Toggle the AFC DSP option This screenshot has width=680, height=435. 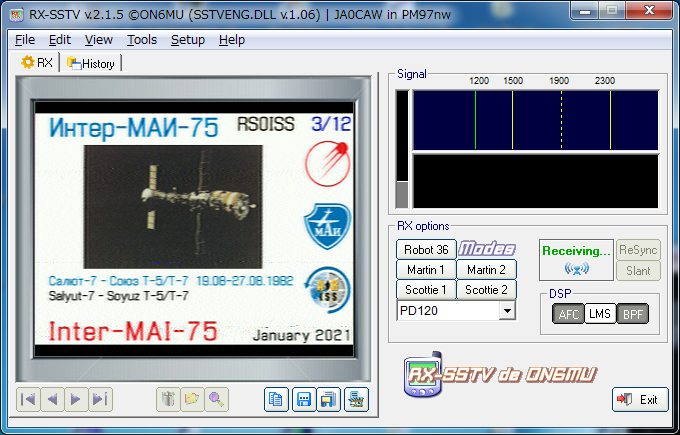coord(568,314)
